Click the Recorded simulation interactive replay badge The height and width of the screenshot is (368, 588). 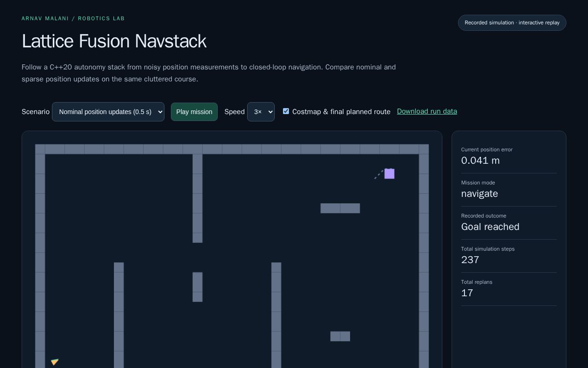(512, 23)
